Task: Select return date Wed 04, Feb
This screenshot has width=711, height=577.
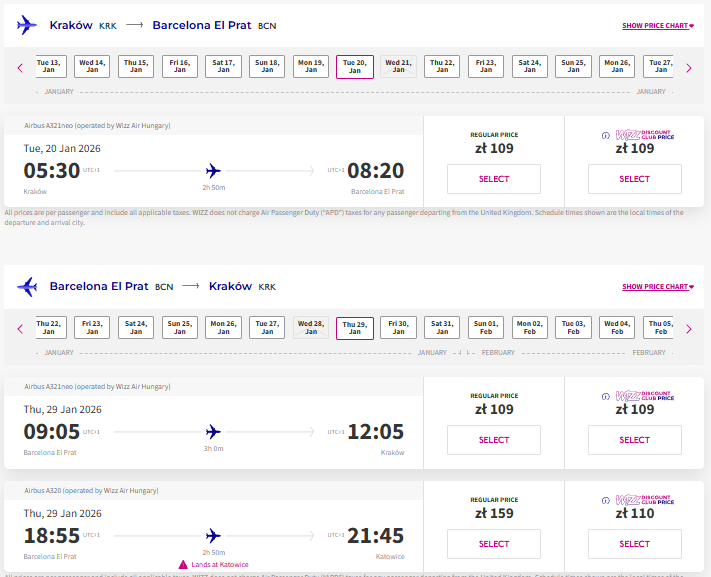Action: (x=617, y=327)
